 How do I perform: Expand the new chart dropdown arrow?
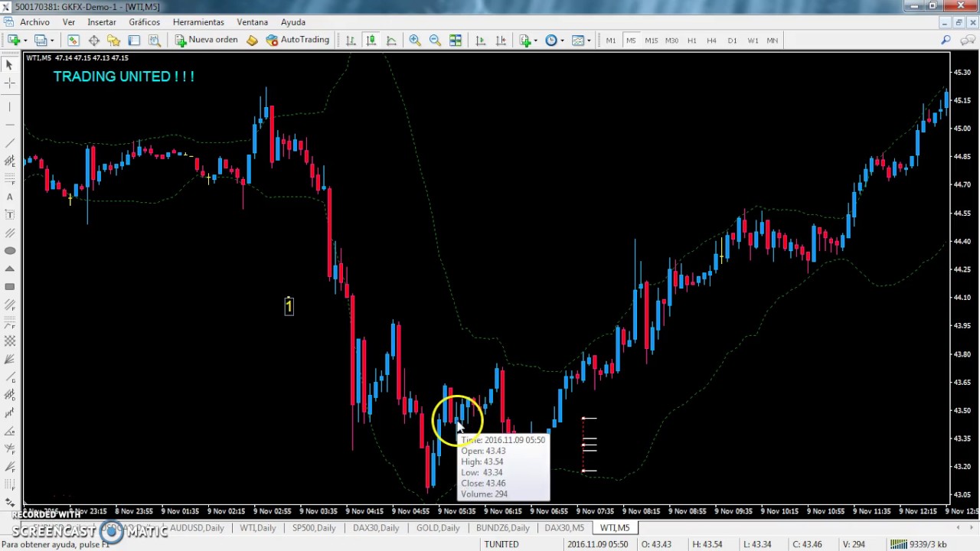(x=25, y=41)
